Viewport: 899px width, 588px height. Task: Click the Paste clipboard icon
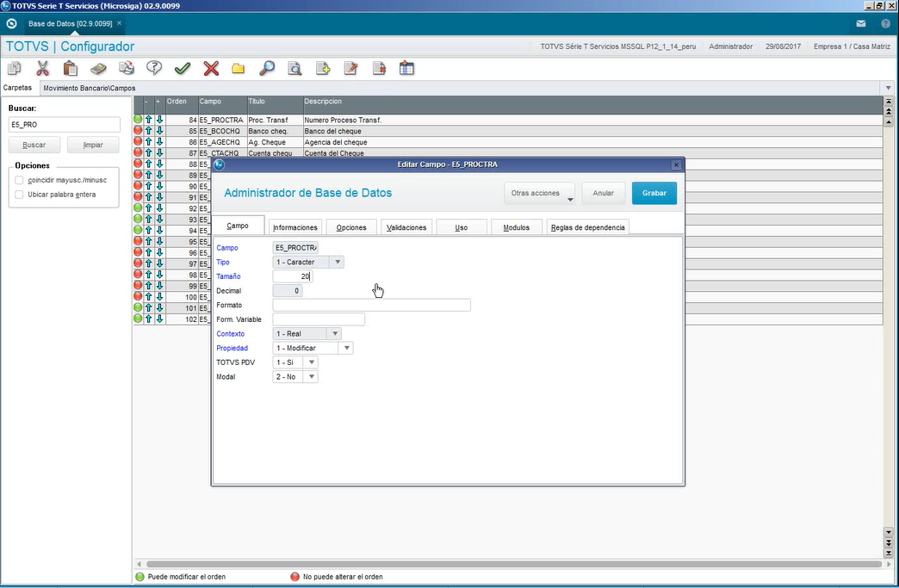70,69
